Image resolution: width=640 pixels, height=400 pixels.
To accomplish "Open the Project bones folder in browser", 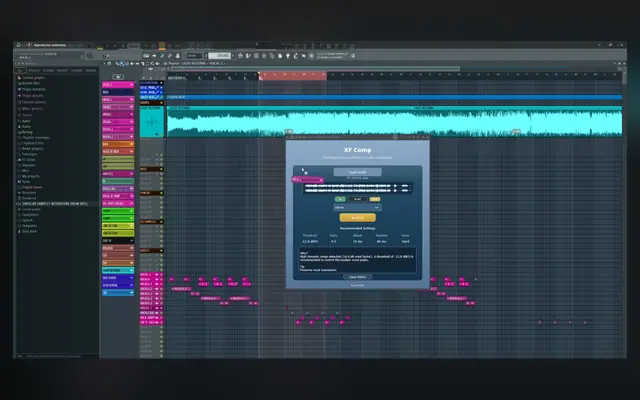I will click(x=30, y=187).
